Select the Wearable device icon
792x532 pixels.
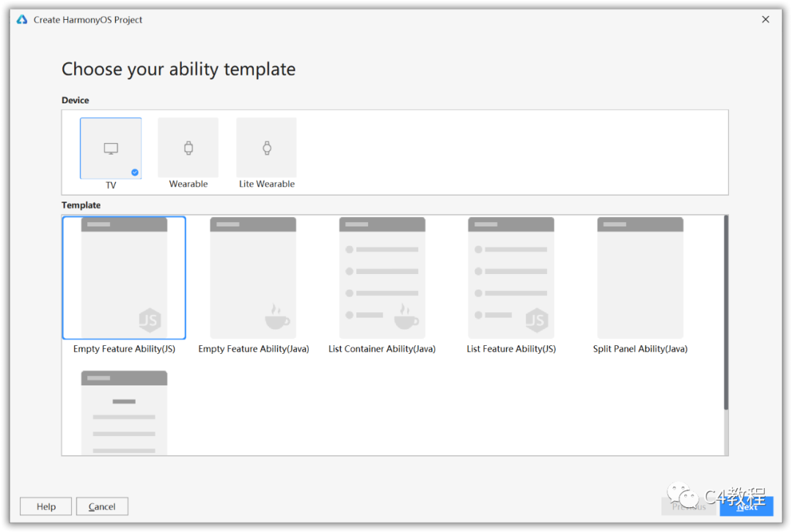coord(188,148)
